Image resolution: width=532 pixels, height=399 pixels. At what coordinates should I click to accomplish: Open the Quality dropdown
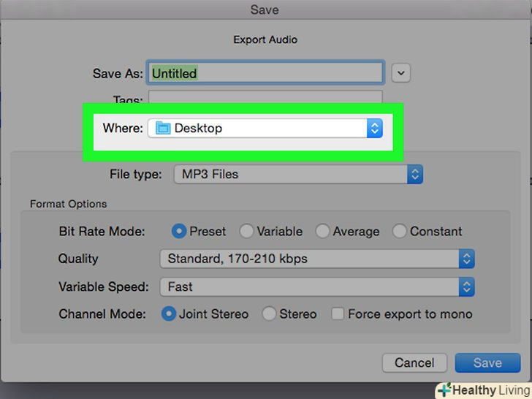316,259
